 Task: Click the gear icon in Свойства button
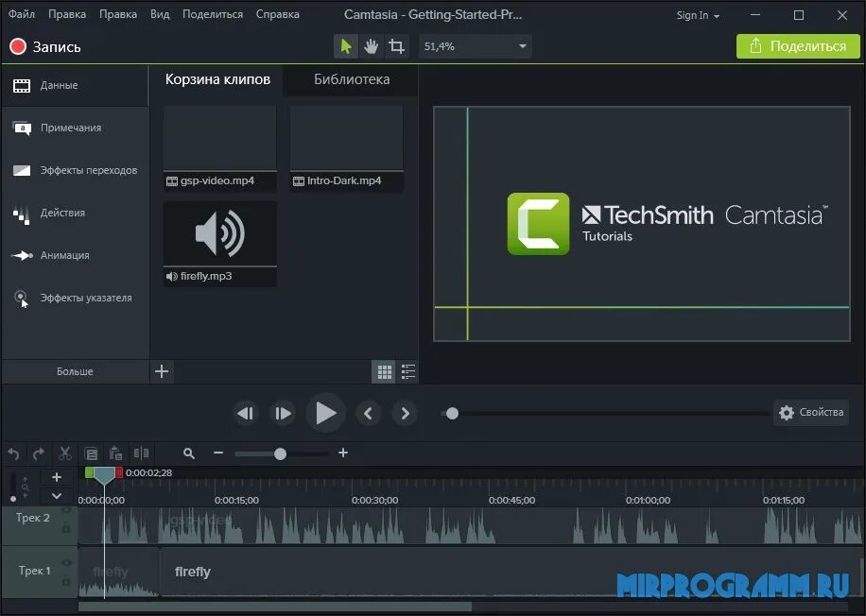(x=787, y=412)
